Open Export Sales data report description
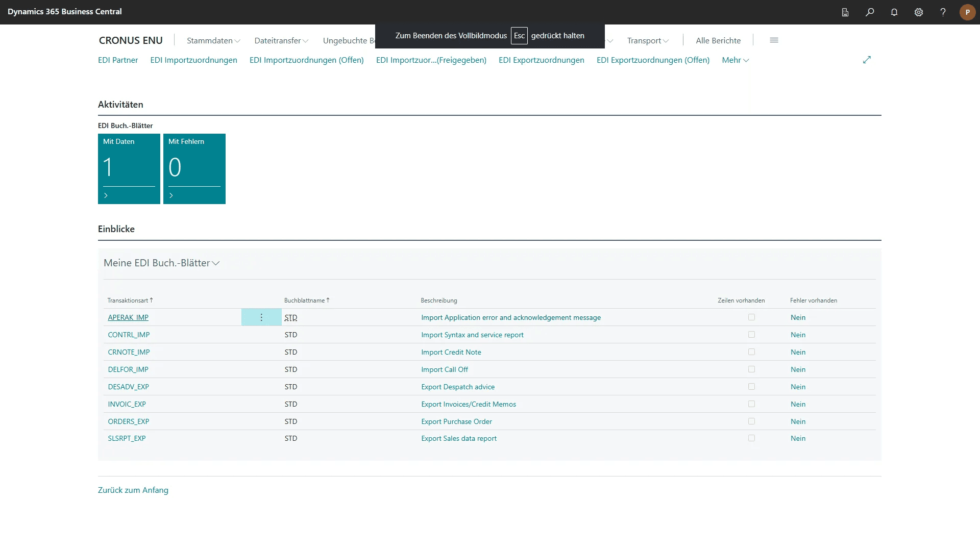Image resolution: width=980 pixels, height=551 pixels. pyautogui.click(x=458, y=438)
